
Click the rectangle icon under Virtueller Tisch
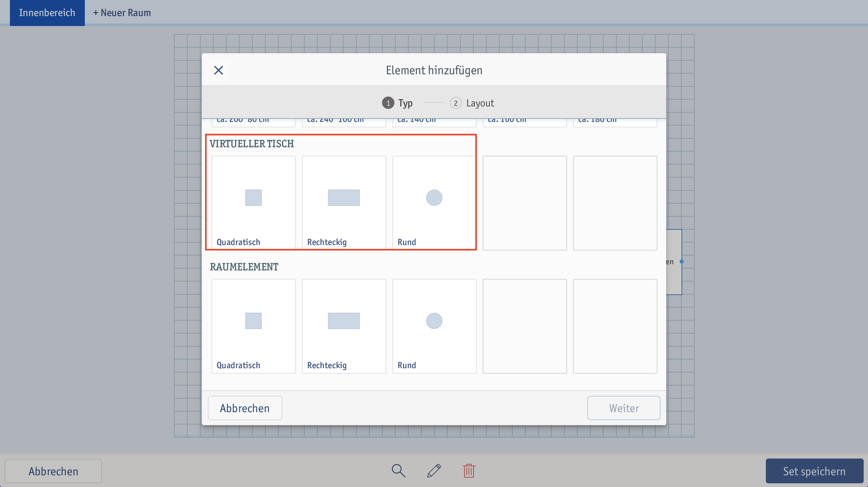[x=344, y=198]
